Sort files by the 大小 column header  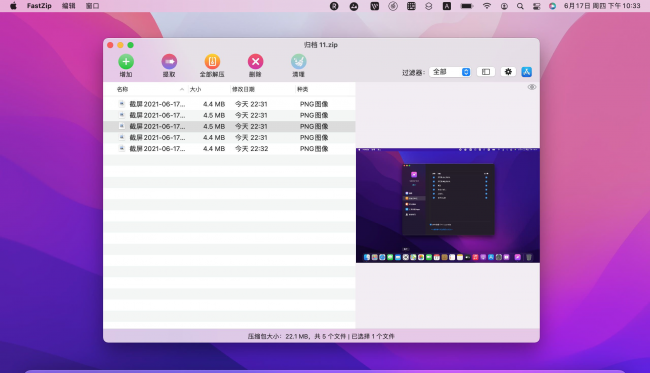(195, 90)
